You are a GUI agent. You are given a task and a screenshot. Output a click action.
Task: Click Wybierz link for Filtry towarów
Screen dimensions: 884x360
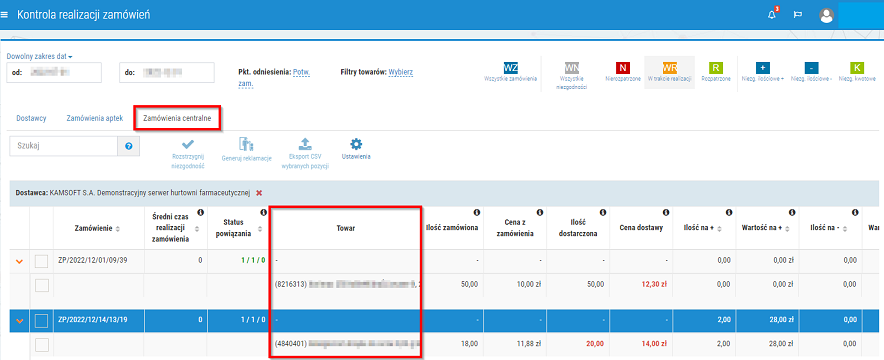[x=401, y=72]
